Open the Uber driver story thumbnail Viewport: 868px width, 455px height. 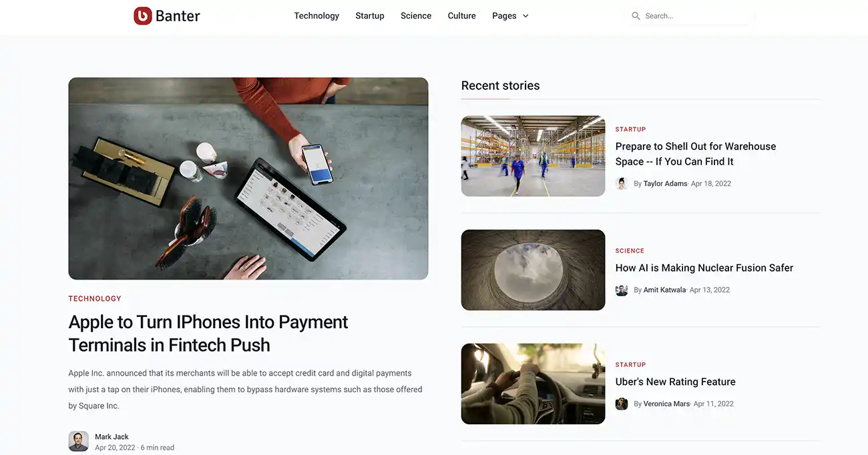click(x=533, y=384)
